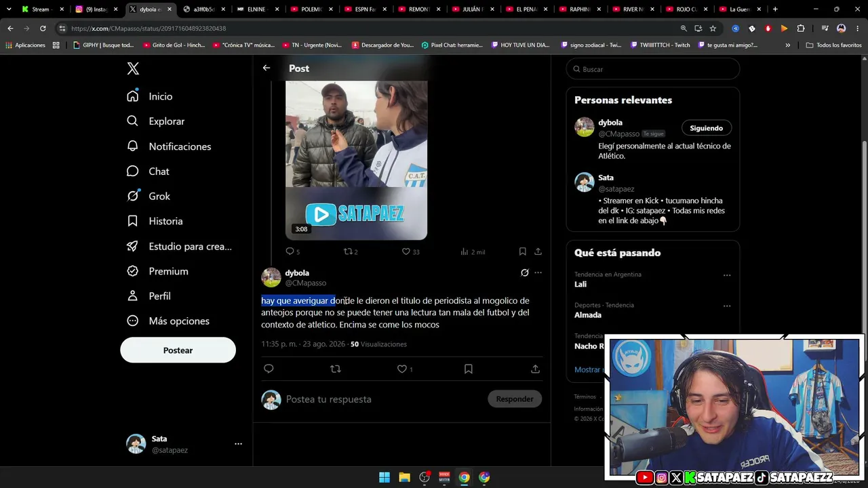Screen dimensions: 868x488
Task: Click the address bar URL
Action: [149, 28]
